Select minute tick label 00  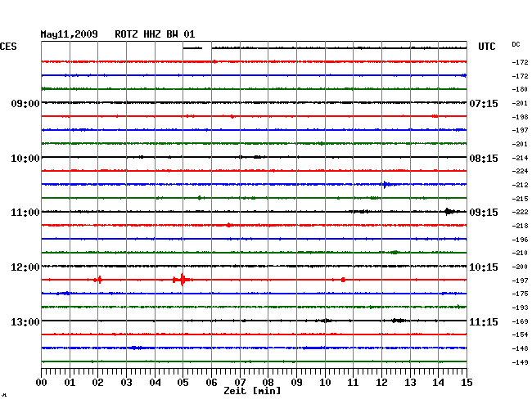(x=42, y=383)
